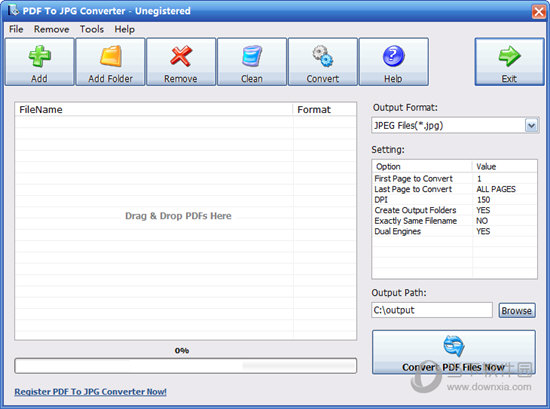Click the Clean bucket icon
Viewport: 550px width, 409px height.
click(252, 56)
